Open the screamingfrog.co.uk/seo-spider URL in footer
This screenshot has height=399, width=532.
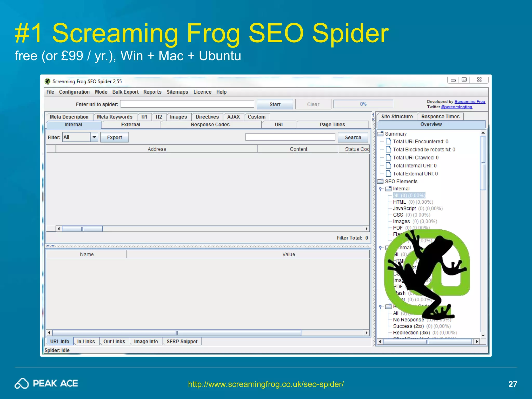(266, 384)
